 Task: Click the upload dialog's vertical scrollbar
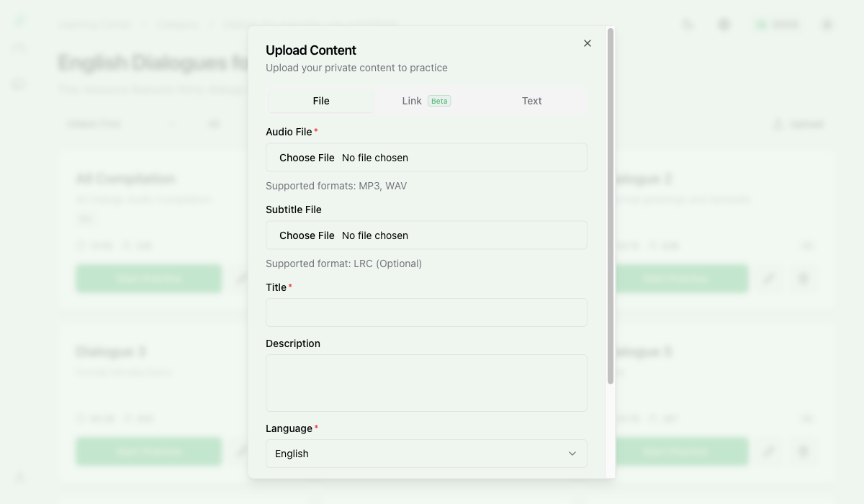[611, 205]
